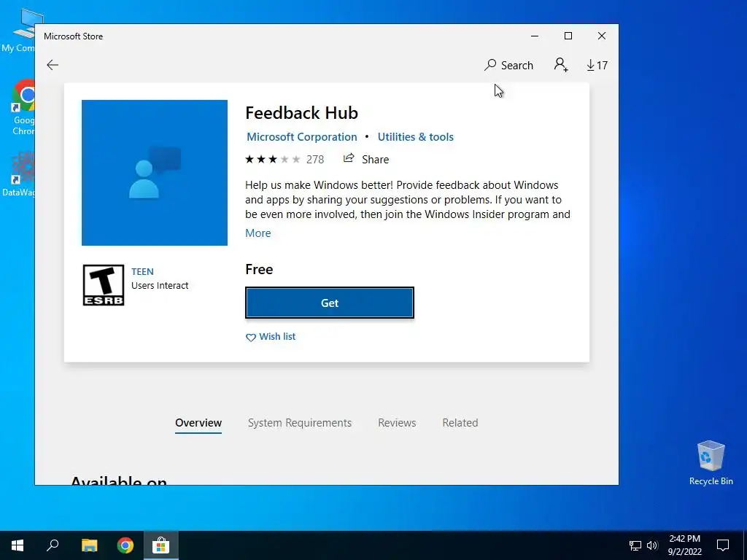Switch to the Reviews tab

(397, 423)
